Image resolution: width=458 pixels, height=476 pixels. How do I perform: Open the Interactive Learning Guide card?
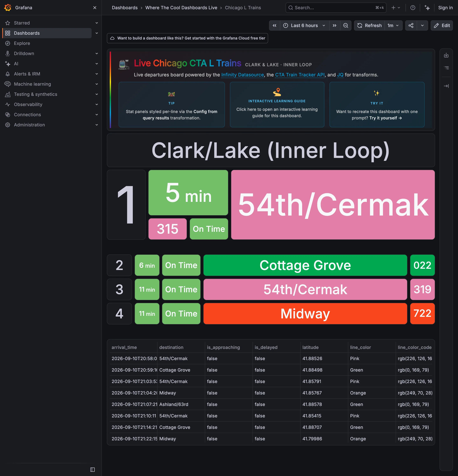[x=277, y=105]
